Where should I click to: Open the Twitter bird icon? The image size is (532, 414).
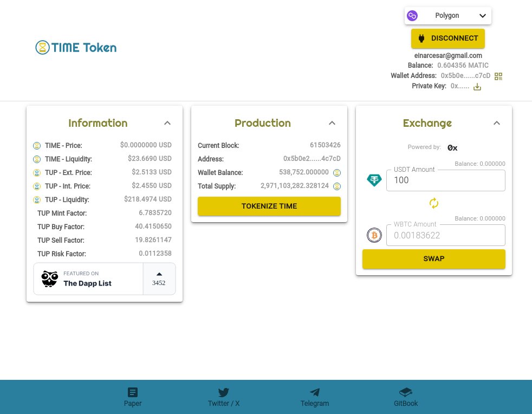224,392
